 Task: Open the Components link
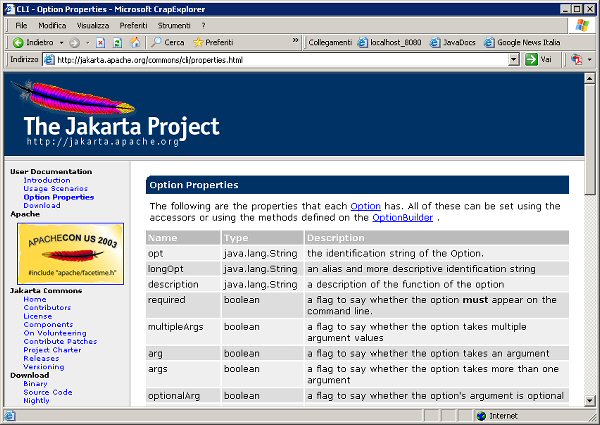click(48, 325)
